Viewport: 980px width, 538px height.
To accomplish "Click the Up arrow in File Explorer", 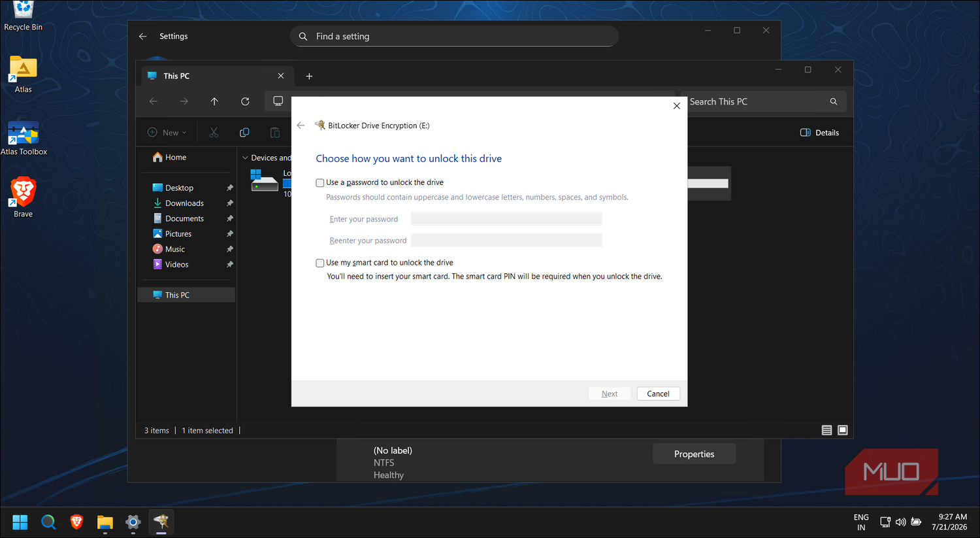I will pyautogui.click(x=214, y=101).
